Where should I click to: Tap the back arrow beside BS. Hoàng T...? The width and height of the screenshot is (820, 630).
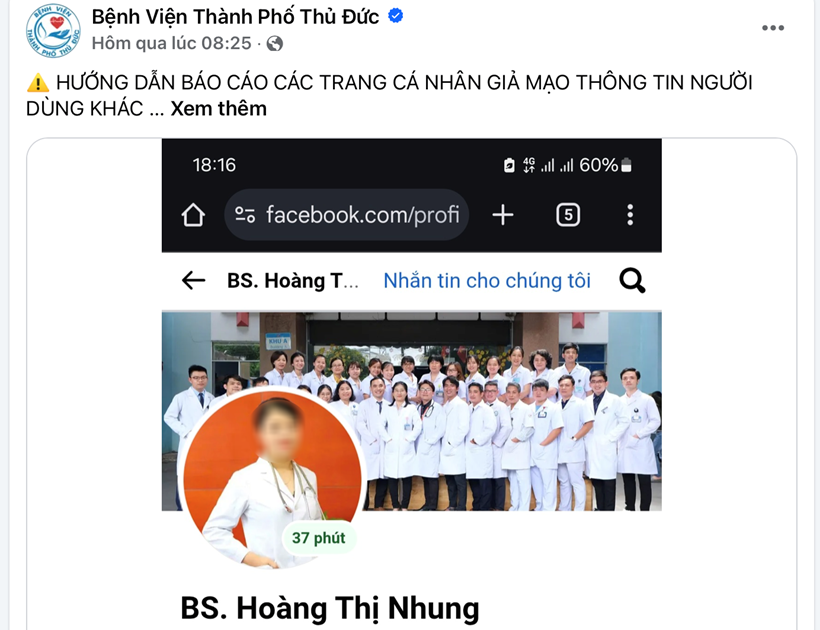tap(193, 281)
